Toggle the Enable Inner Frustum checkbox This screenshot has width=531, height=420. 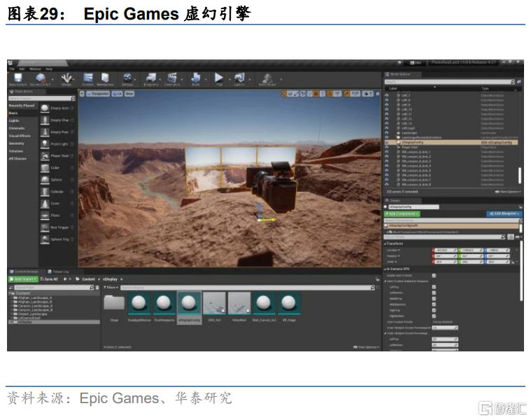[434, 276]
